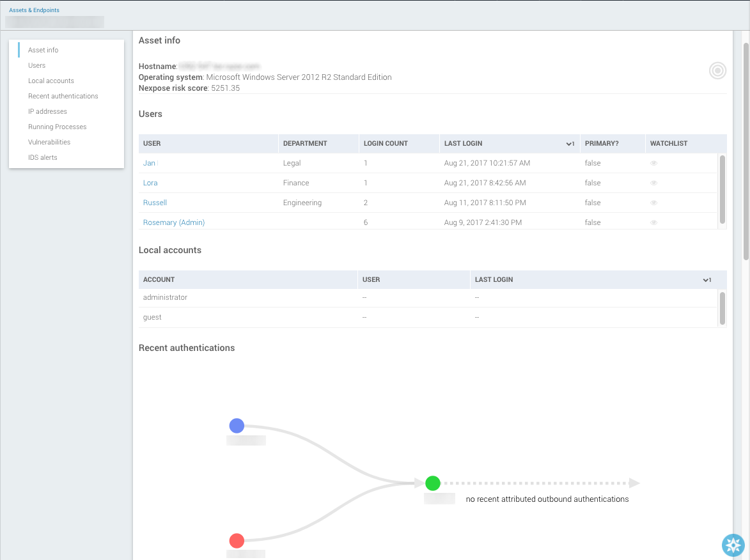Screen dimensions: 750x560
Task: Click the green asset node in graph
Action: [x=433, y=483]
